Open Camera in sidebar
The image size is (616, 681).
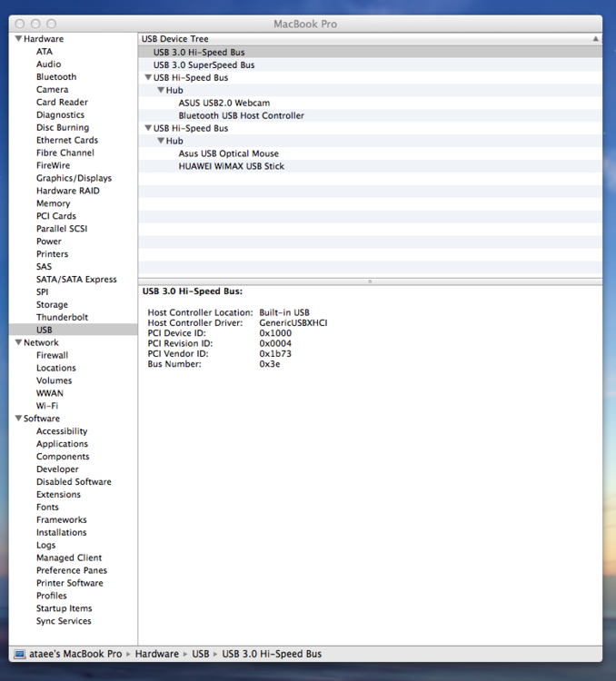point(52,89)
